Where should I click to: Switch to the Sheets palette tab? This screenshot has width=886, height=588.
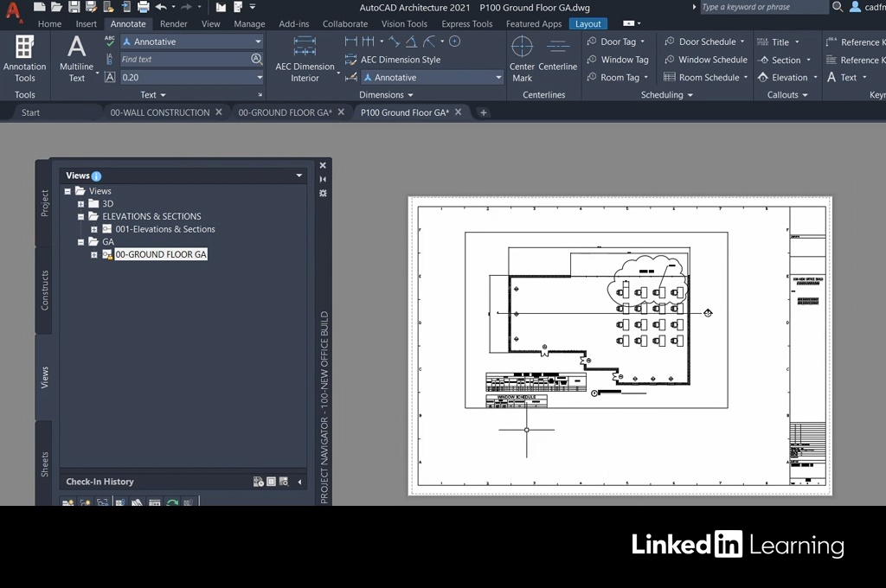tap(44, 463)
